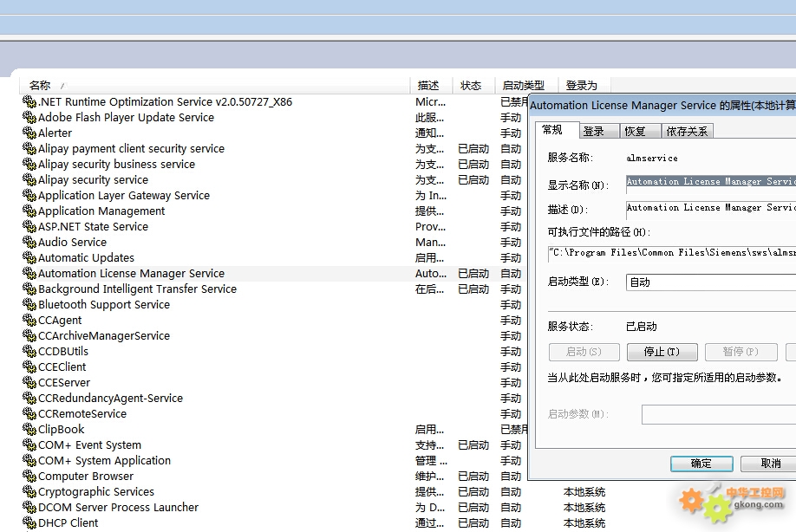Click the 启动参数 input field
The image size is (796, 532).
pyautogui.click(x=719, y=414)
